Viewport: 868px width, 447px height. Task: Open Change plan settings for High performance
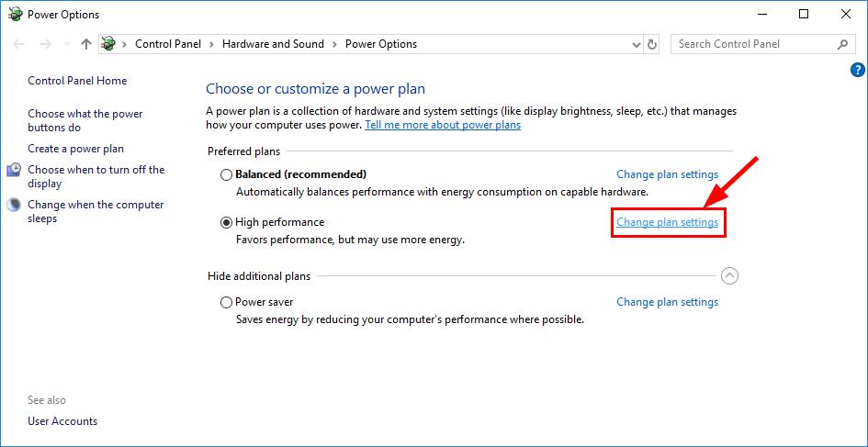[x=668, y=222]
